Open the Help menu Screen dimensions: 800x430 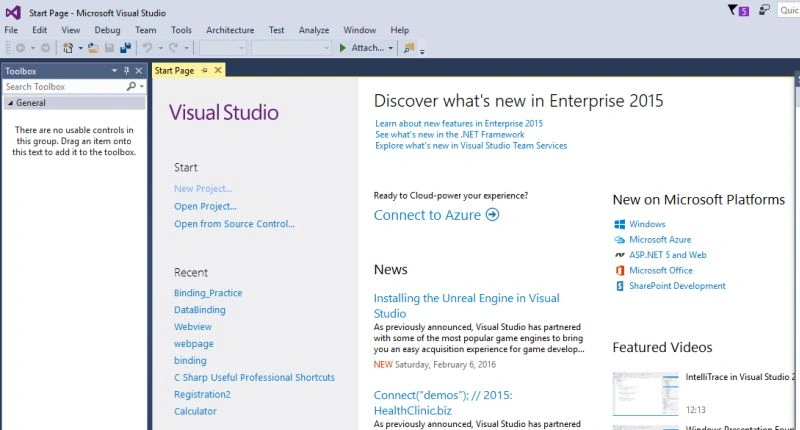coord(399,30)
